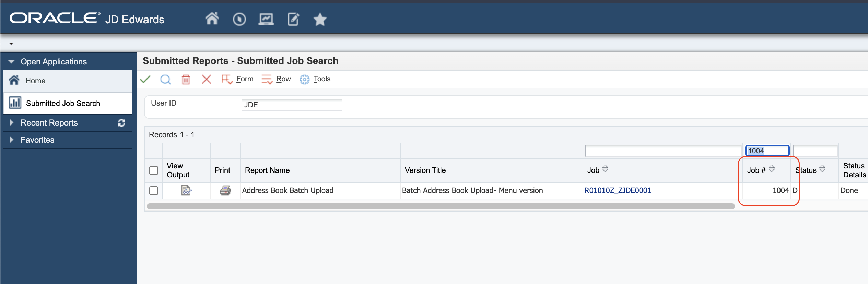Expand the Recent Reports section
Image resolution: width=868 pixels, height=284 pixels.
click(x=11, y=123)
